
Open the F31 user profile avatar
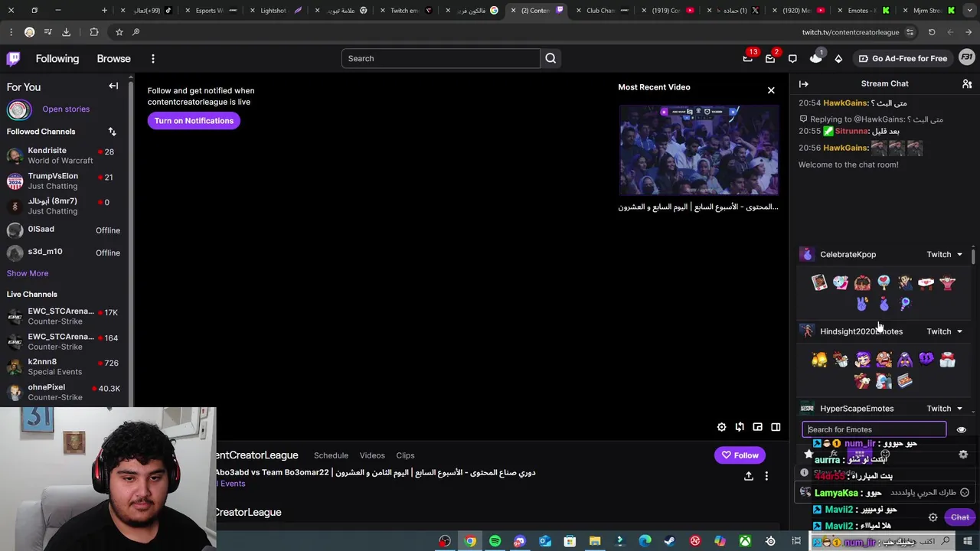pos(966,58)
